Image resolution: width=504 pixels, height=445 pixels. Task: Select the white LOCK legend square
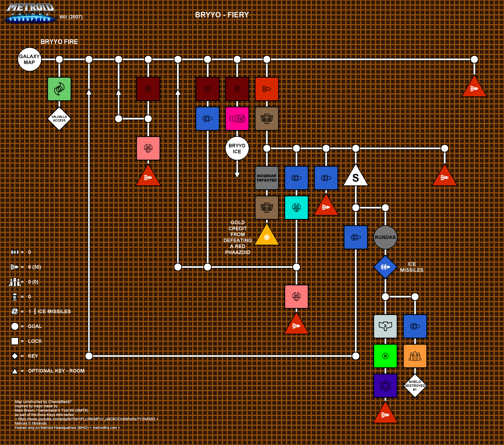point(15,341)
